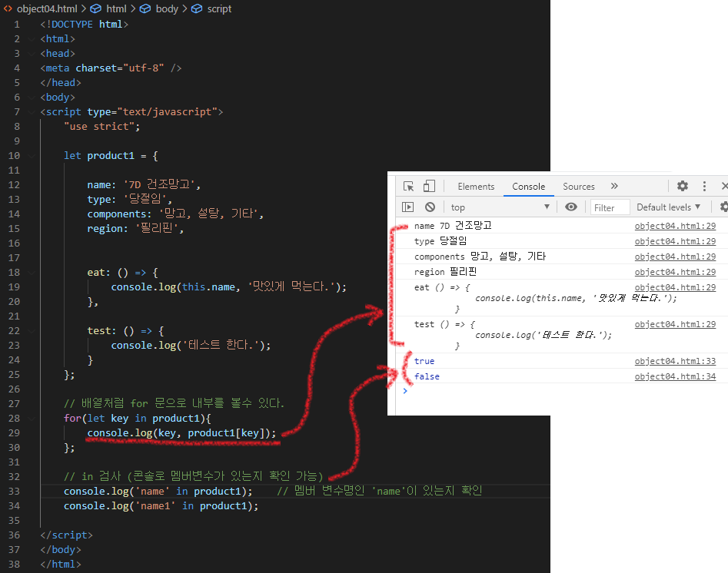Focus the console Filter field
The width and height of the screenshot is (728, 573).
(610, 207)
